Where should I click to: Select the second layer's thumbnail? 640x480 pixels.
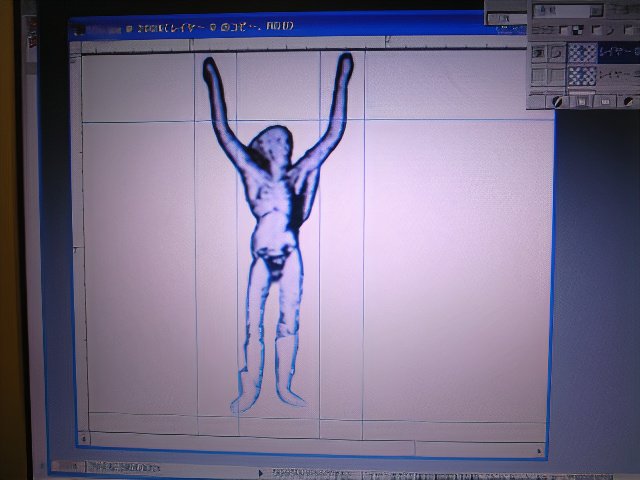(582, 76)
